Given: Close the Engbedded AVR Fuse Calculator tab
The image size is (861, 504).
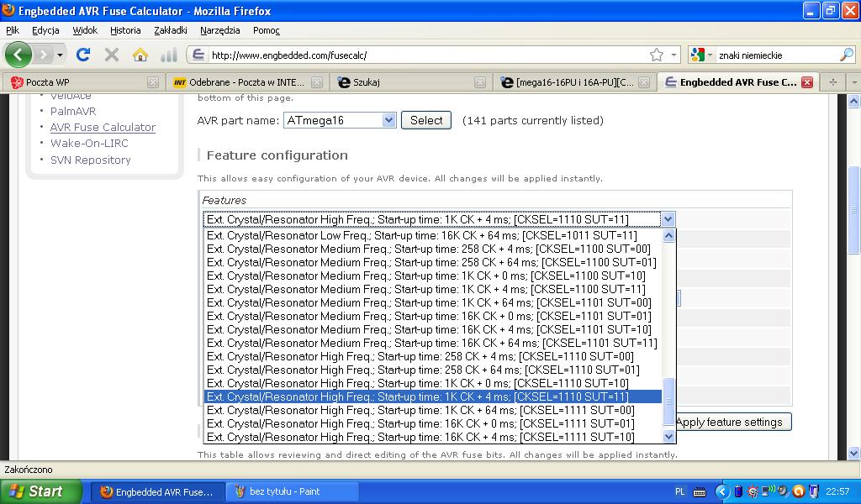Looking at the screenshot, I should click(806, 82).
